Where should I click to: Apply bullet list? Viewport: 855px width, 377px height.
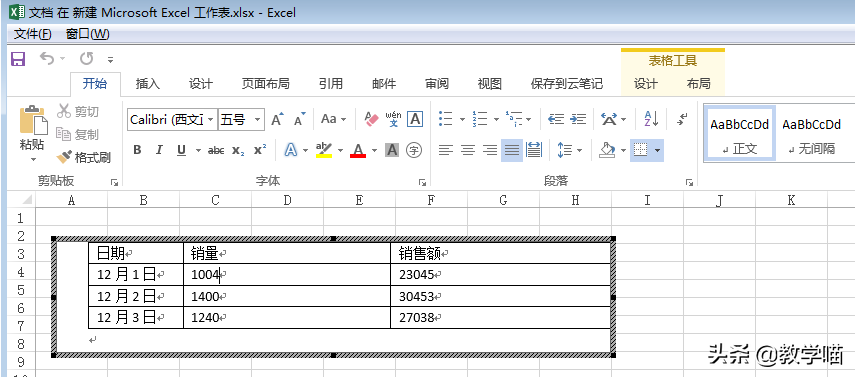pos(446,118)
